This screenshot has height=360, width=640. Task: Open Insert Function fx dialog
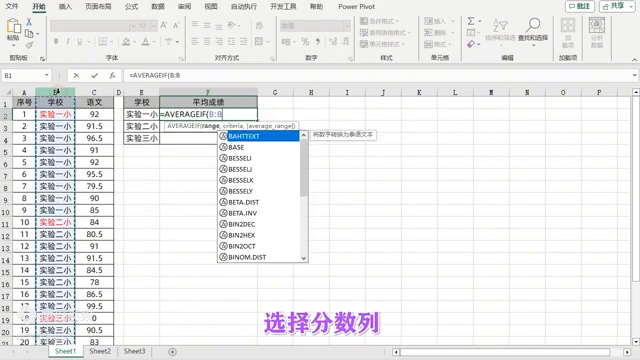tap(112, 76)
